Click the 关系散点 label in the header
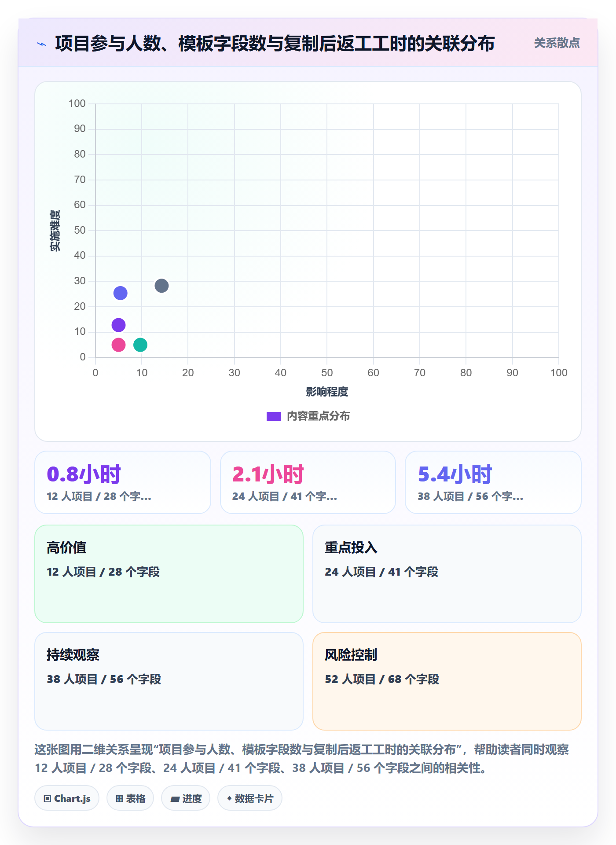 tap(557, 43)
